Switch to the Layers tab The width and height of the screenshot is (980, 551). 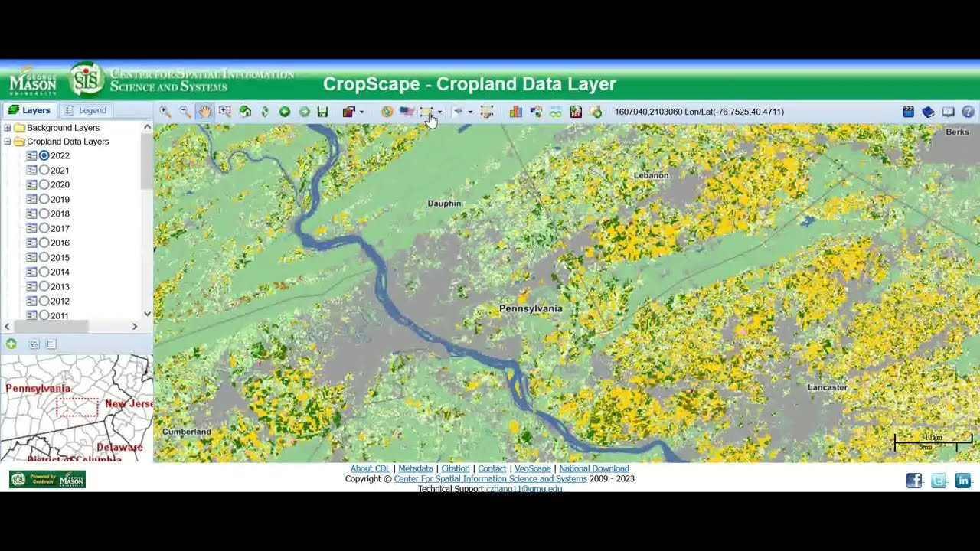[x=29, y=110]
